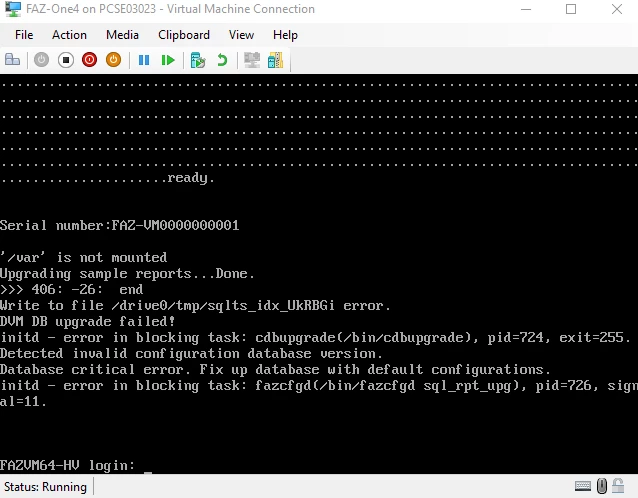Click ''/var' is not mounted' line

tap(83, 257)
